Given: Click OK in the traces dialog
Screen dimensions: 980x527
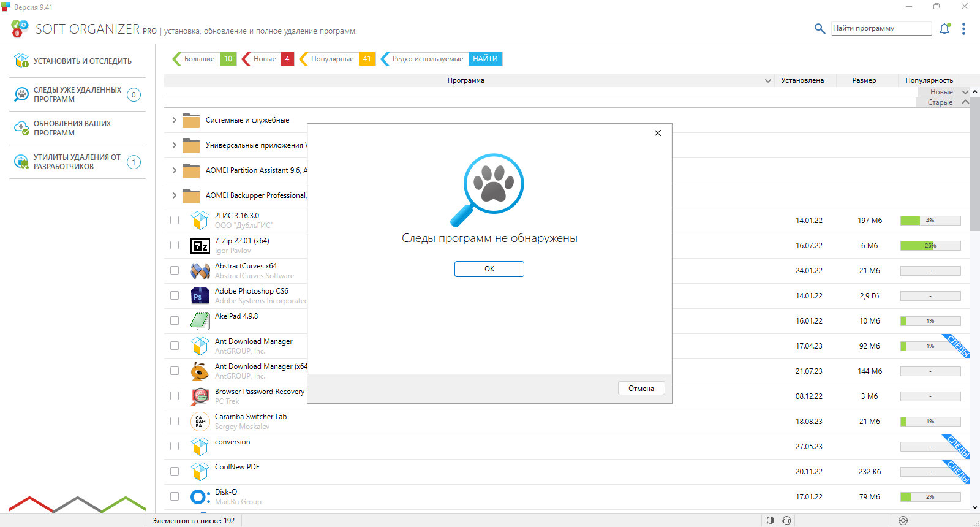Looking at the screenshot, I should click(x=489, y=269).
